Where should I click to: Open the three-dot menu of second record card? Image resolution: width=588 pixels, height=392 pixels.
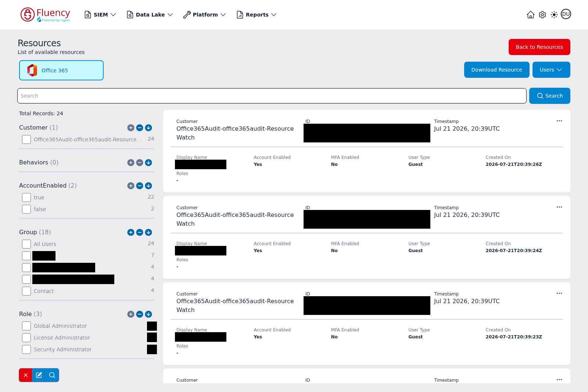[x=559, y=207]
